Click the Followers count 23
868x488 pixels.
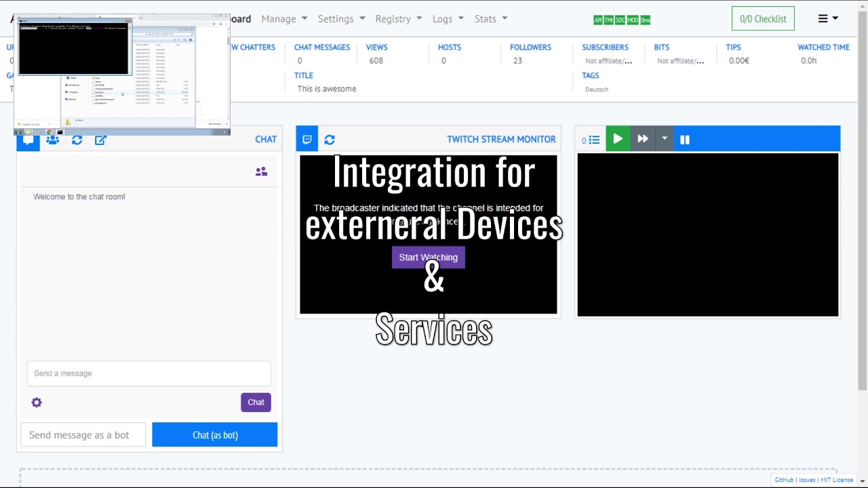click(517, 60)
